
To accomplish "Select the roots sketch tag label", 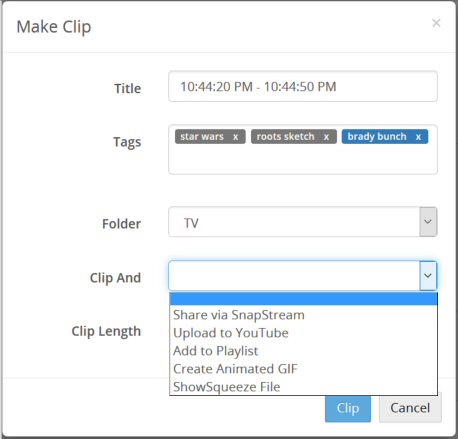I will (x=285, y=137).
